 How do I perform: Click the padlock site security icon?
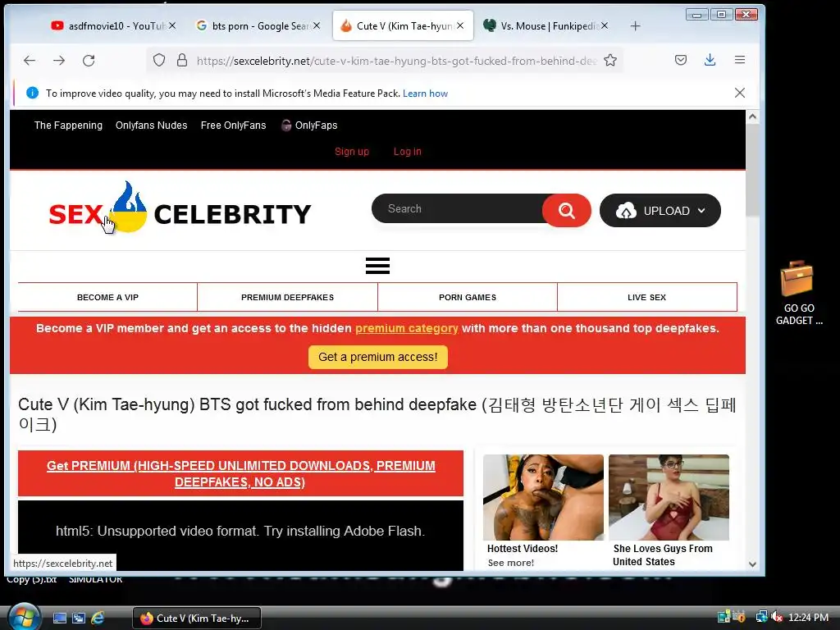[x=182, y=60]
